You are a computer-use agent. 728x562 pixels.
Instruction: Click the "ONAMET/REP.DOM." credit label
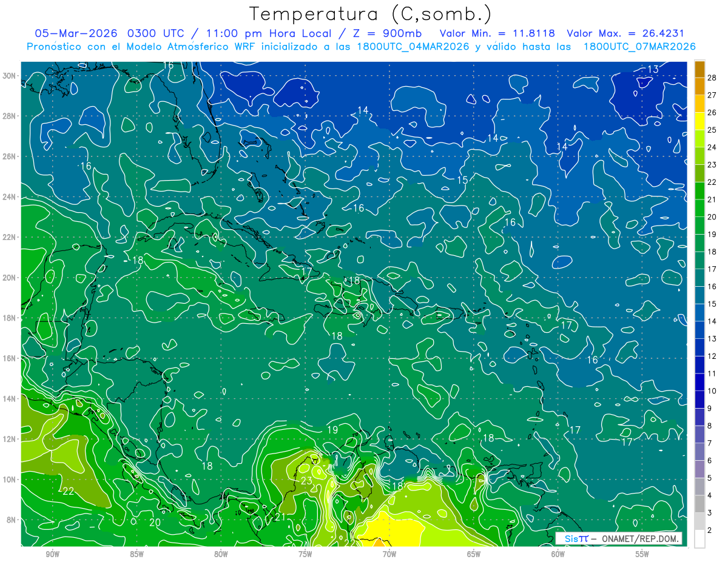click(641, 538)
